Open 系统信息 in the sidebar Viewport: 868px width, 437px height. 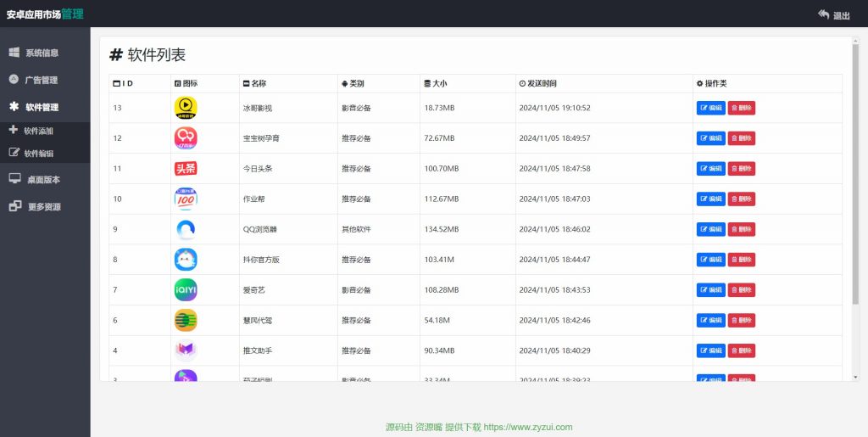pyautogui.click(x=42, y=53)
